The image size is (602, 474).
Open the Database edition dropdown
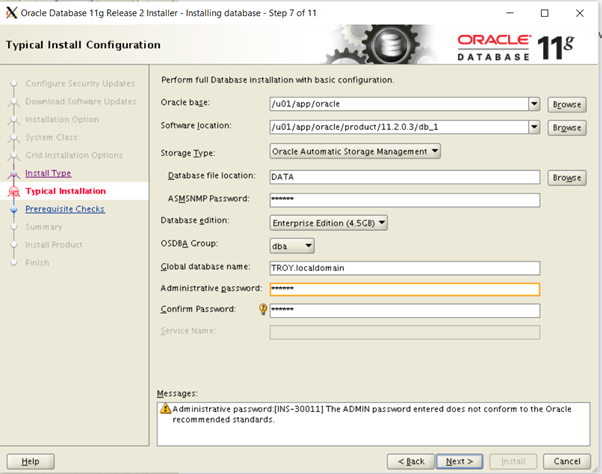pos(329,223)
